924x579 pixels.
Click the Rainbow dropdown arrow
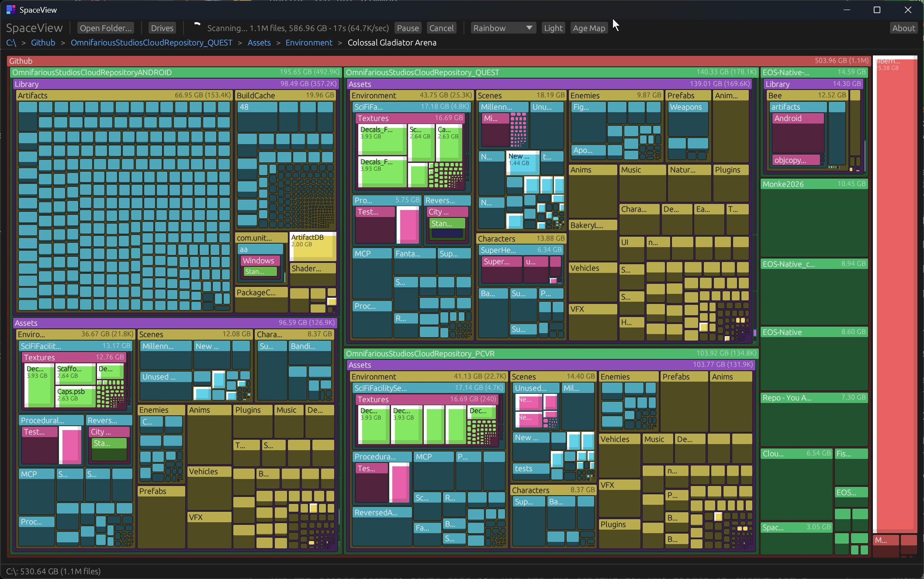point(529,28)
